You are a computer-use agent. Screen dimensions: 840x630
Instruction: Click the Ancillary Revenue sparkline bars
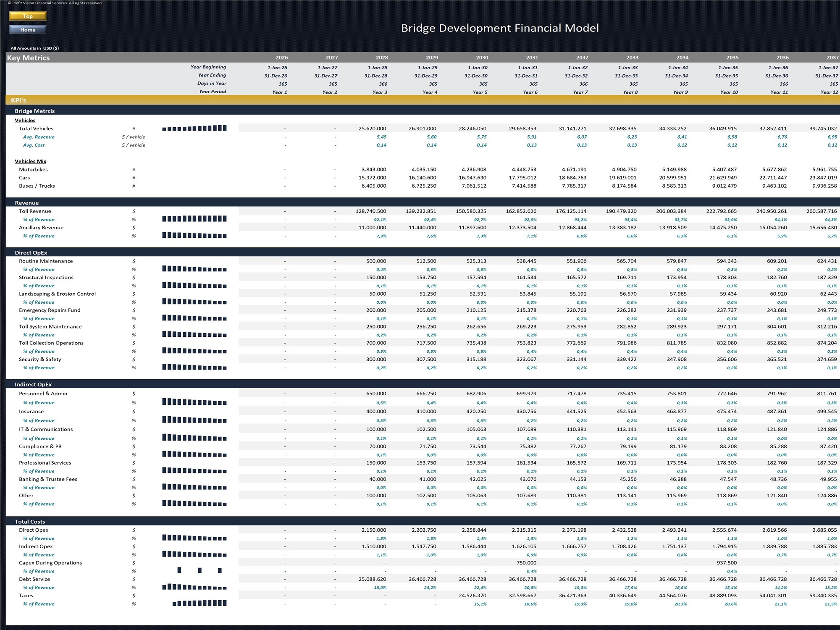pyautogui.click(x=194, y=236)
